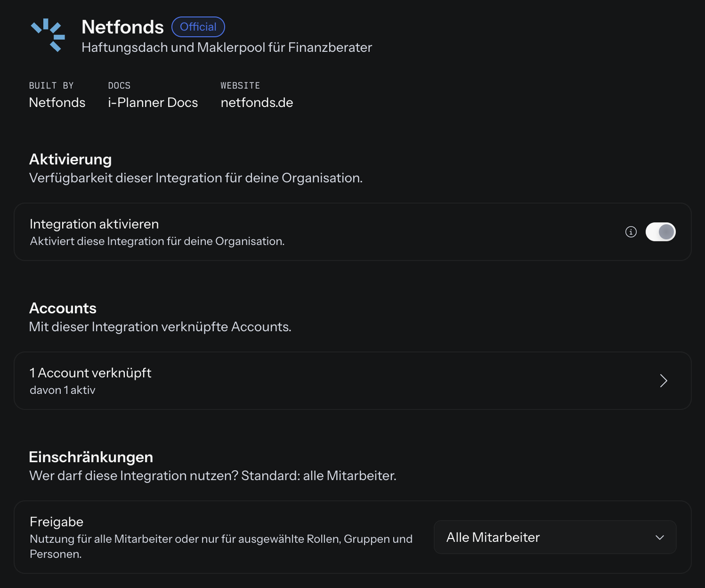Toggle the Integration aktivieren switch
The width and height of the screenshot is (705, 588).
click(660, 232)
